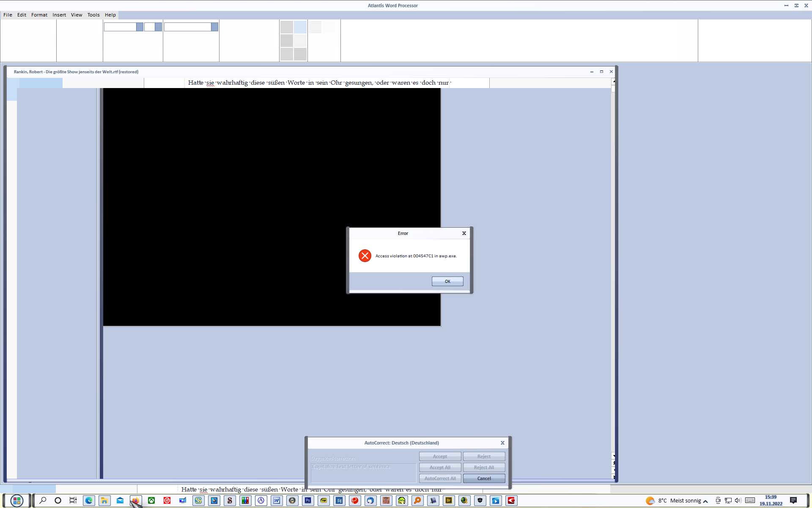The height and width of the screenshot is (508, 812).
Task: Click the Word taskbar icon
Action: pyautogui.click(x=277, y=500)
